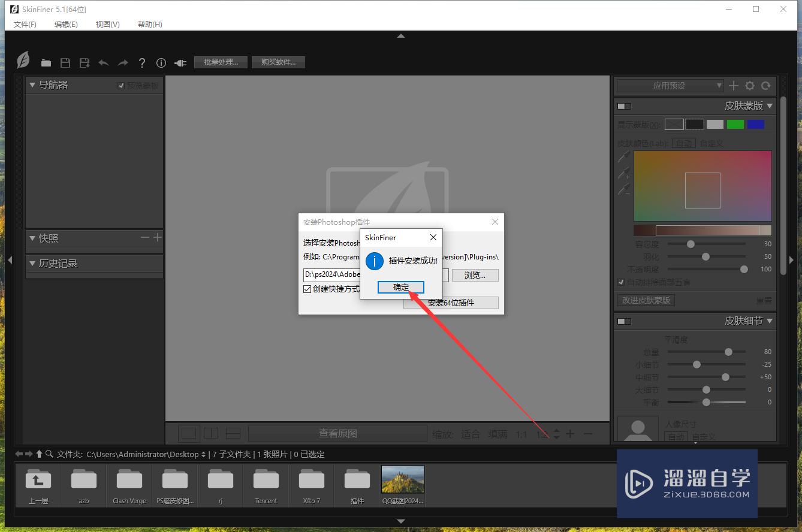Screen dimensions: 802x532
Task: Click the question mark help icon
Action: point(142,62)
